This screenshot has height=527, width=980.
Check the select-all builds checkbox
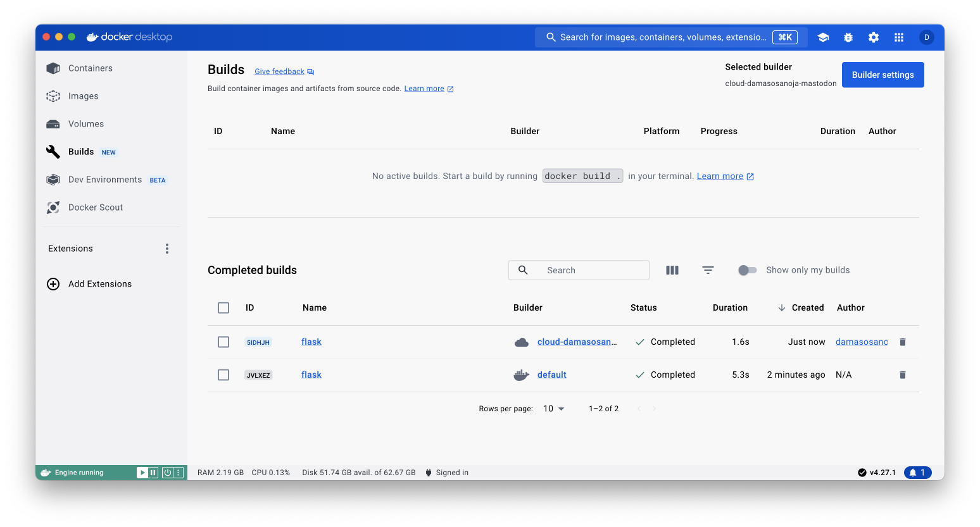pyautogui.click(x=223, y=308)
